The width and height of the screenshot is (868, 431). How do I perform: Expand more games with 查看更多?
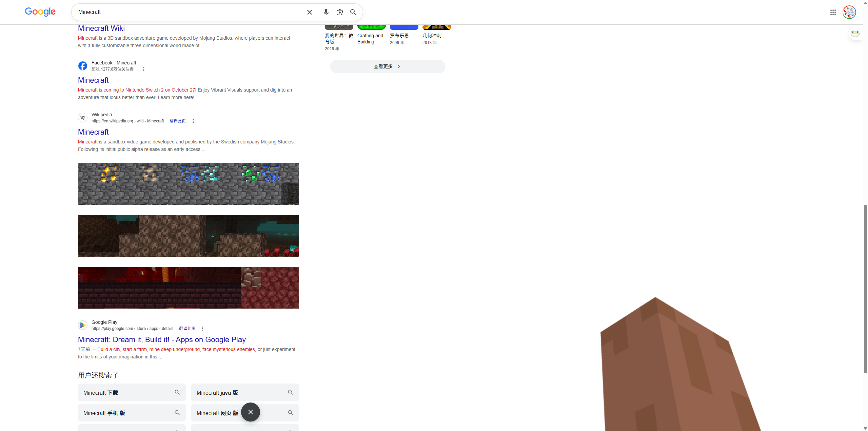point(388,66)
